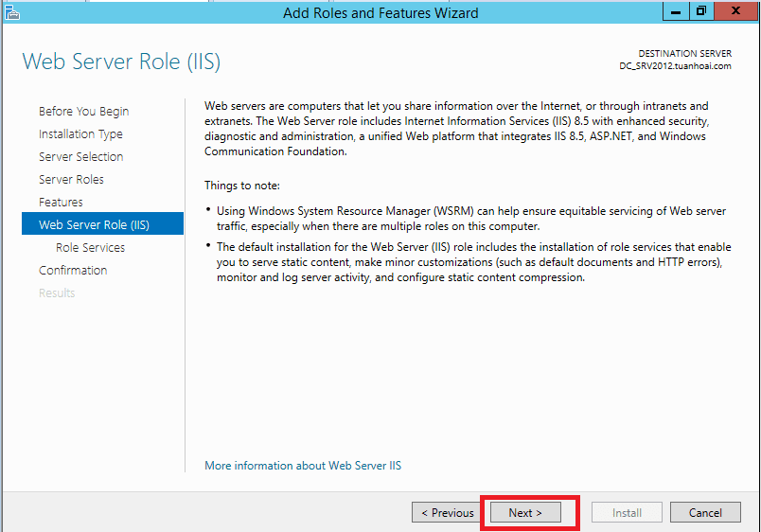The image size is (761, 532).
Task: Click the Web Server Role (IIS) page heading
Action: (121, 62)
